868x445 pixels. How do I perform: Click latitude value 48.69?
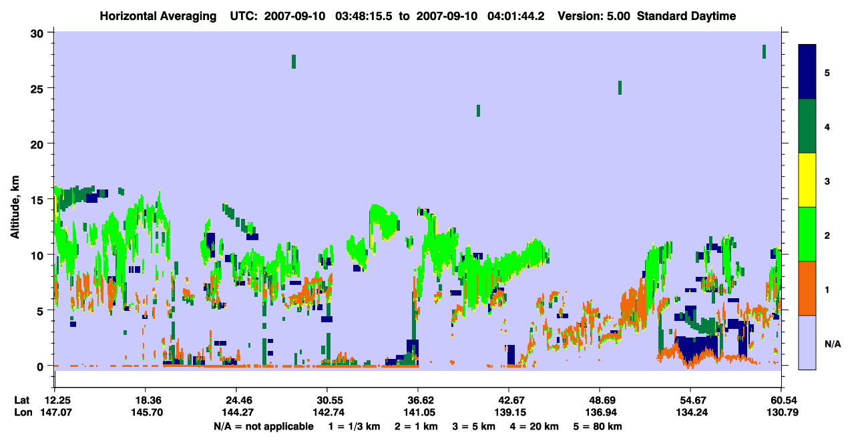point(600,400)
